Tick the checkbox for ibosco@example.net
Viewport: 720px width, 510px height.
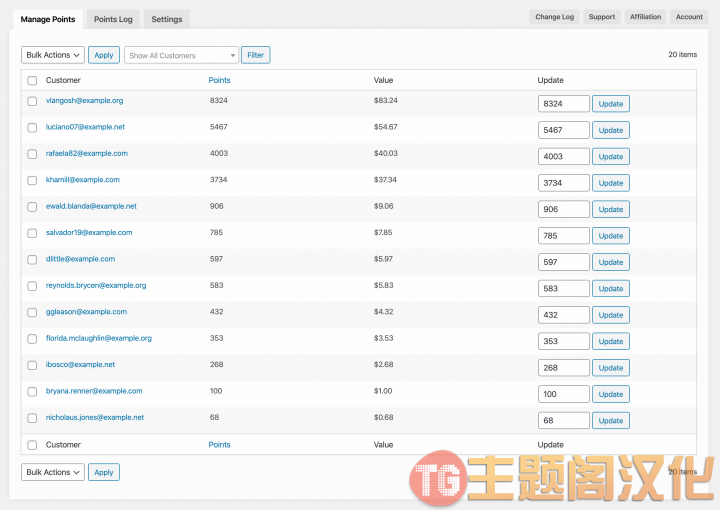pyautogui.click(x=32, y=365)
